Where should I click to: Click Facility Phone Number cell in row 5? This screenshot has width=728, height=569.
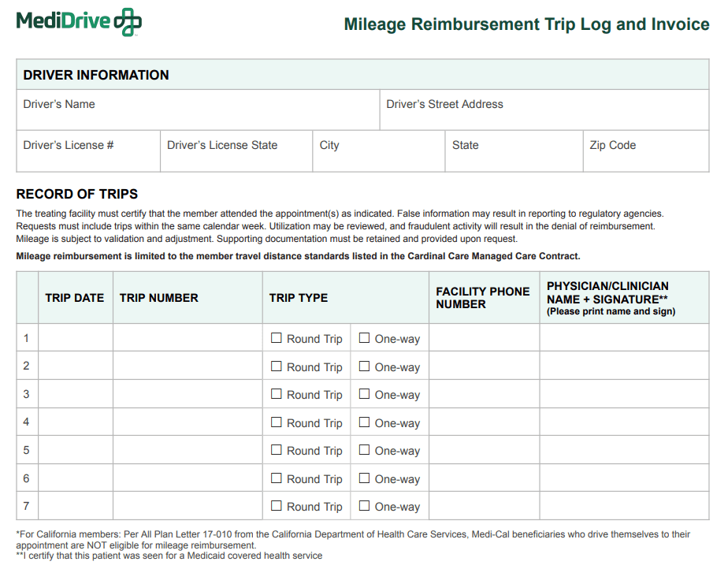click(x=485, y=450)
